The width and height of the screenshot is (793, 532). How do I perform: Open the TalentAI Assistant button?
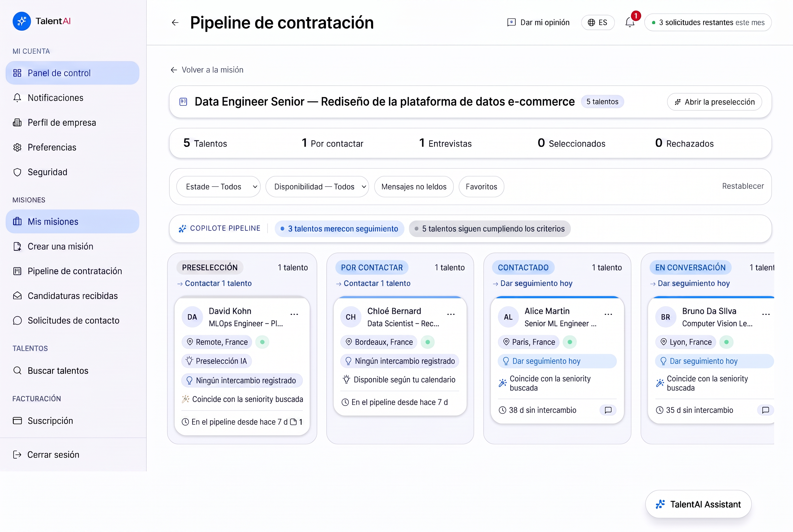tap(698, 504)
